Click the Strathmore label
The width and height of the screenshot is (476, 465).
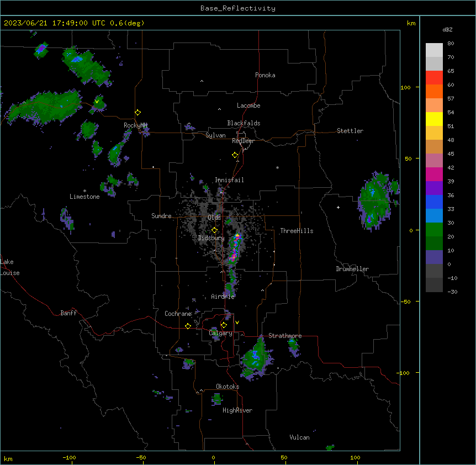[285, 336]
